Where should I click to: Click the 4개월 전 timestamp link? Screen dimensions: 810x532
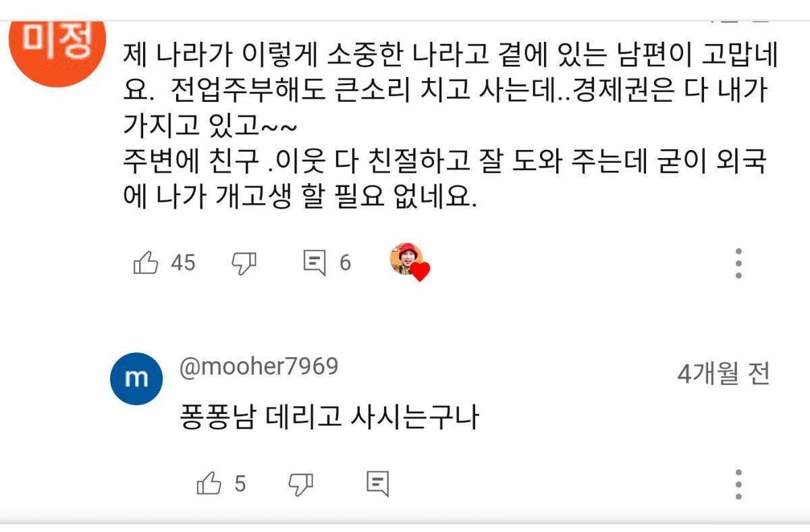tap(723, 374)
